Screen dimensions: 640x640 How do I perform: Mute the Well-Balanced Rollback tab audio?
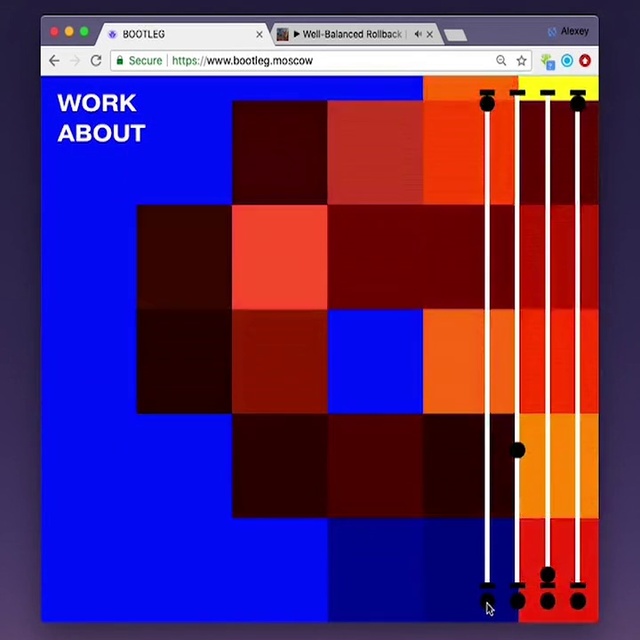(x=418, y=34)
